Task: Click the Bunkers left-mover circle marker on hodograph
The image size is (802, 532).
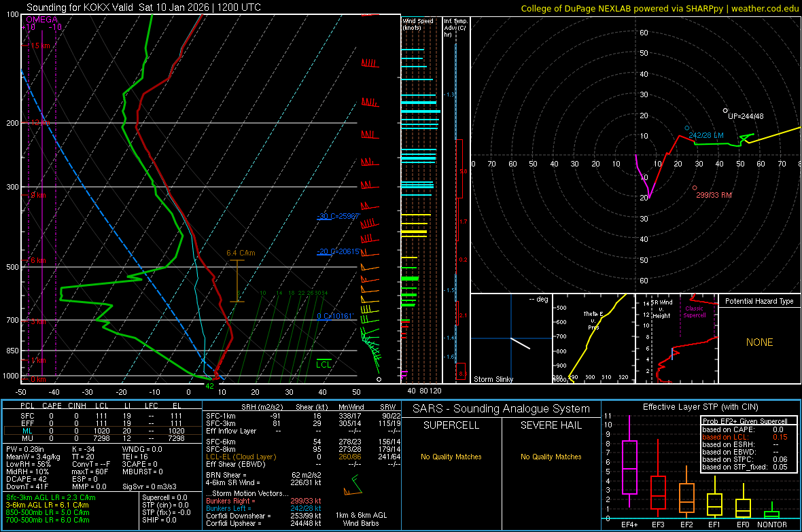Action: coord(687,128)
